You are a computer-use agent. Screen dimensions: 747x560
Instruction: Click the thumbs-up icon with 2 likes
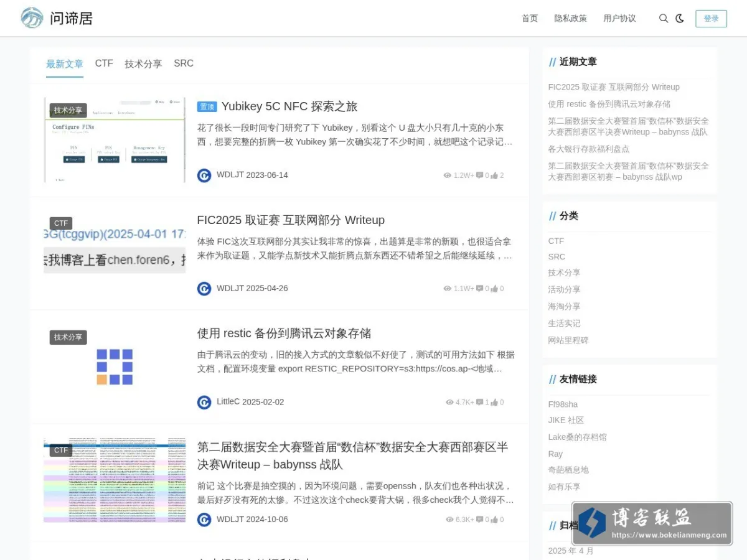(494, 175)
